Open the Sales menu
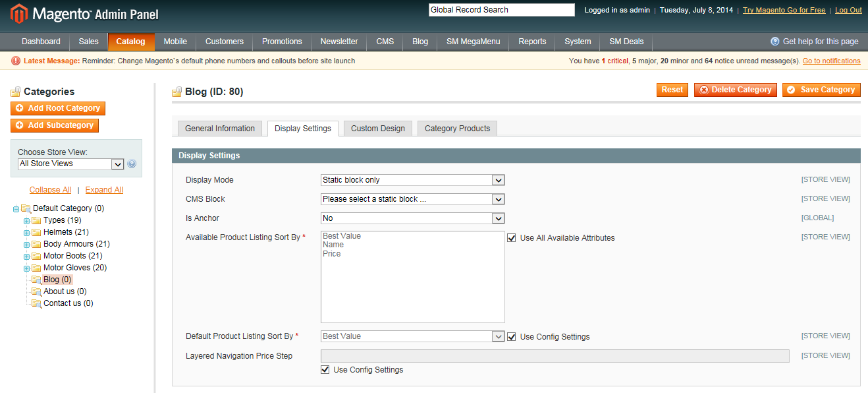Viewport: 868px width, 393px height. pyautogui.click(x=88, y=42)
